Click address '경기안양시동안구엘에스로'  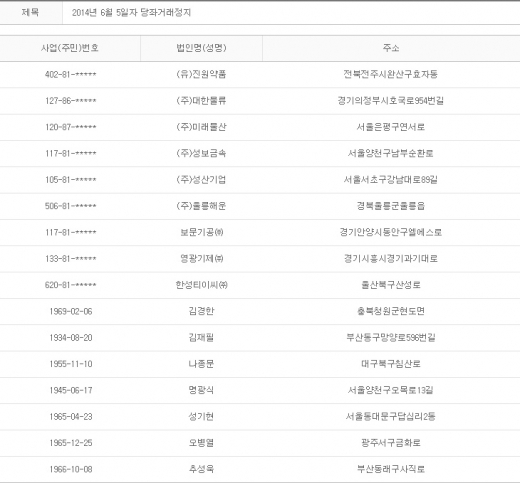(391, 232)
